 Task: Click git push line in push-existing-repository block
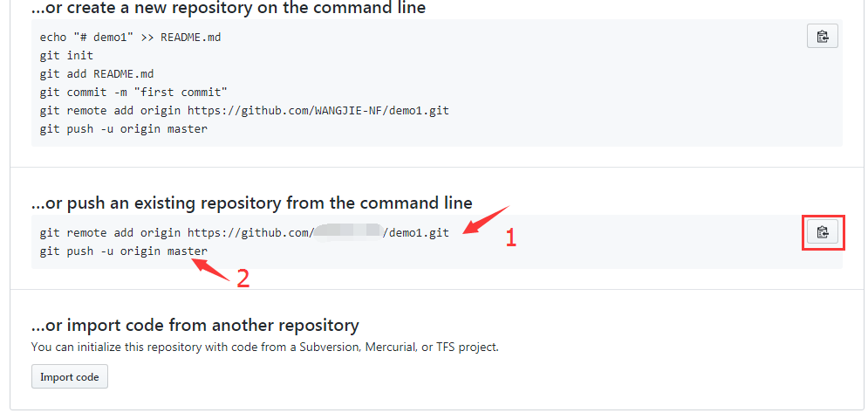point(123,251)
